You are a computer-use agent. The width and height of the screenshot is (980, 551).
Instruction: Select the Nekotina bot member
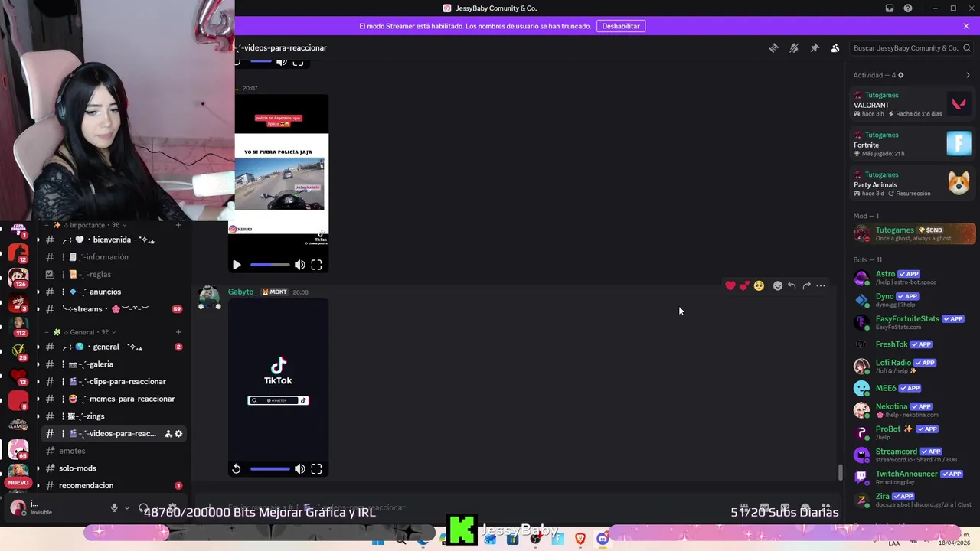(913, 410)
